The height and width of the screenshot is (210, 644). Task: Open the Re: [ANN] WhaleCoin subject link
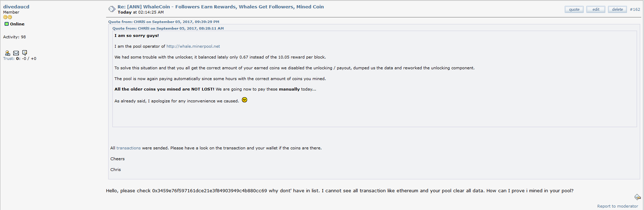click(221, 7)
